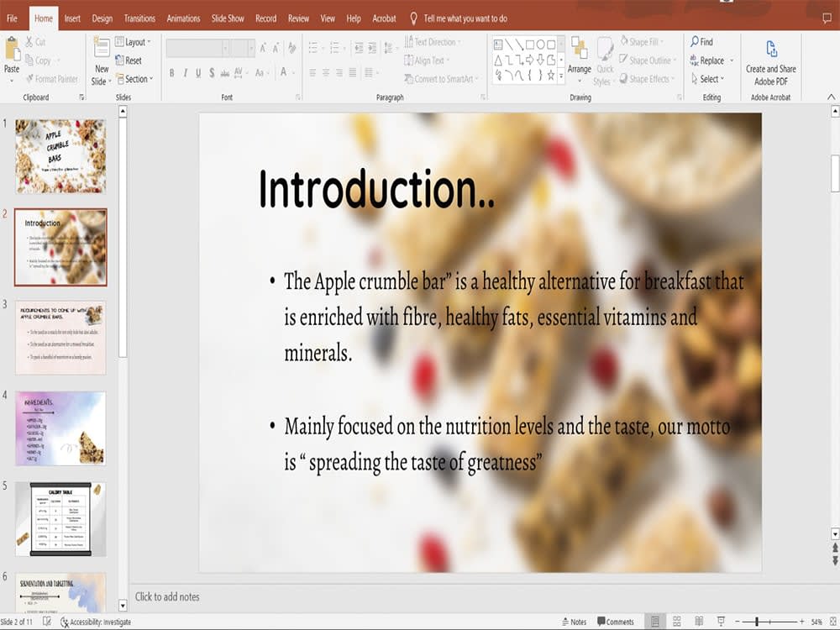Open the Layout dropdown
The width and height of the screenshot is (840, 630).
point(133,42)
